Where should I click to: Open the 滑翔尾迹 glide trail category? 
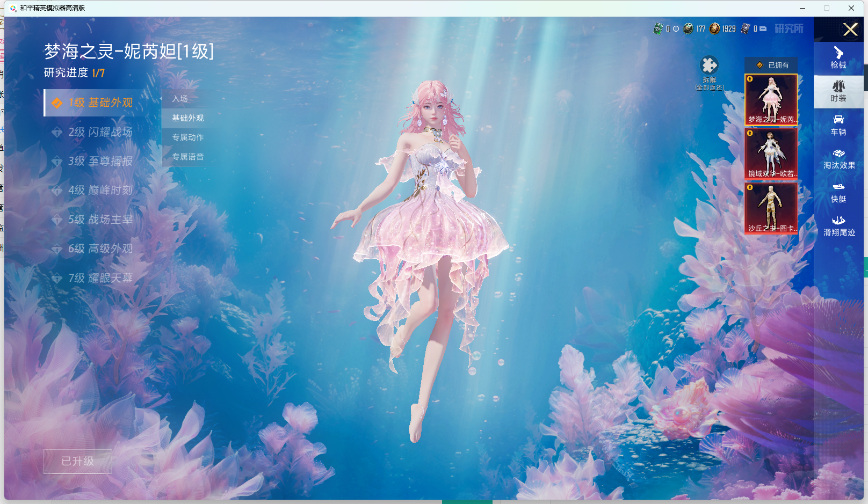tap(838, 226)
